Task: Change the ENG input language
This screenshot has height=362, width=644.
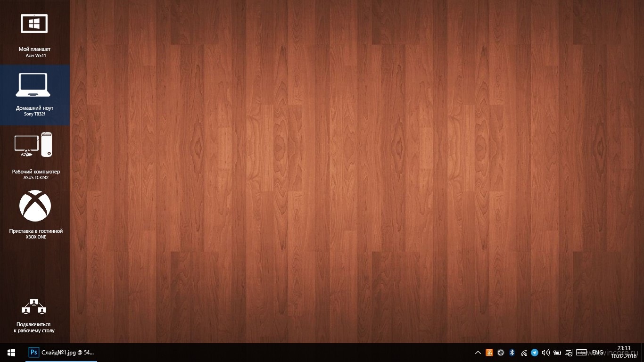Action: (x=598, y=353)
